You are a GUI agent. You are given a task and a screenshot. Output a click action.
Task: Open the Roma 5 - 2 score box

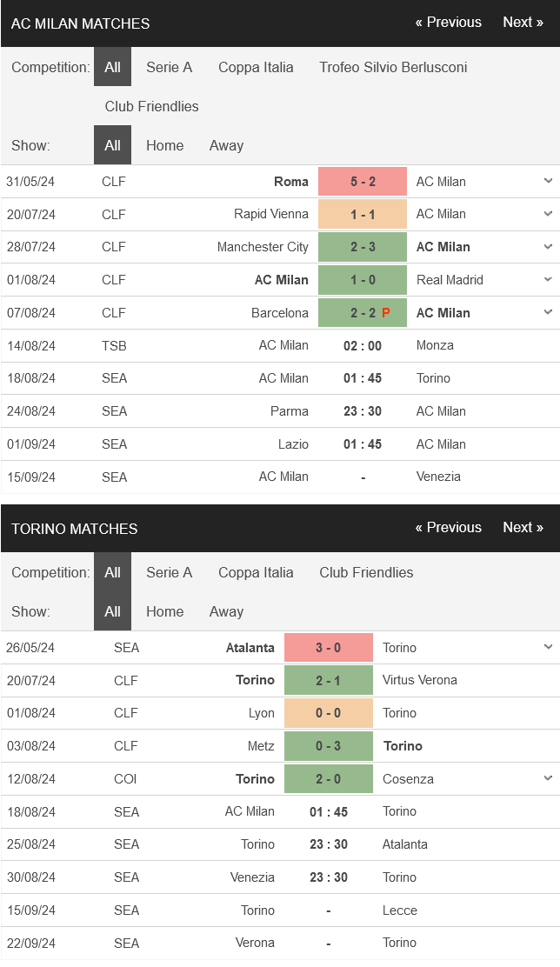(363, 181)
